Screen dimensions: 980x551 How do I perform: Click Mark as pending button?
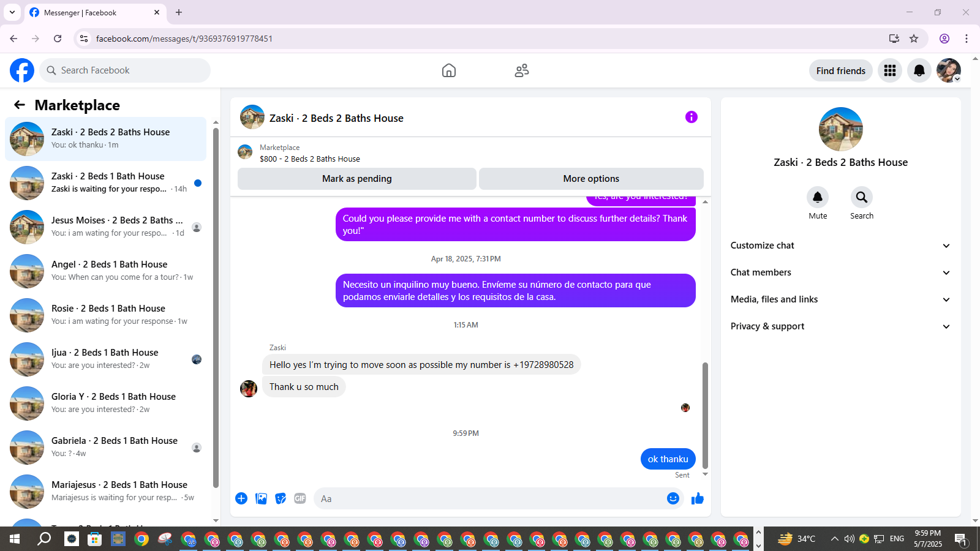point(357,179)
